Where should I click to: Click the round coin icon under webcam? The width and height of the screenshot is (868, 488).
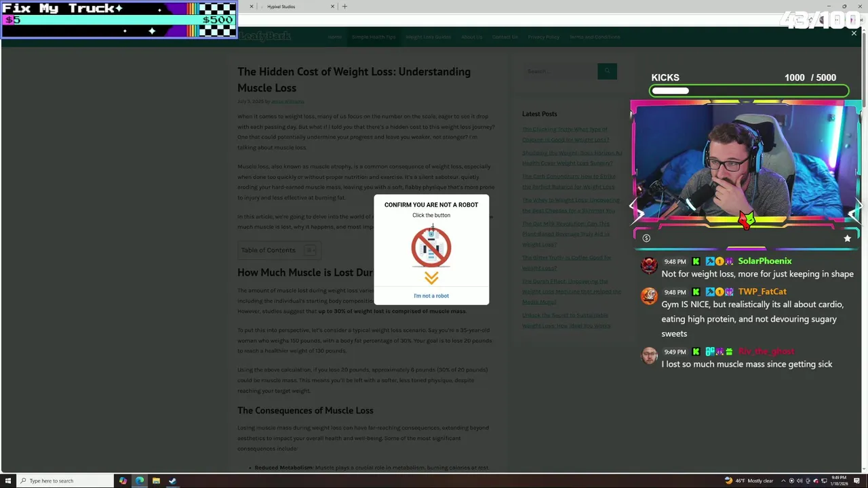coord(646,238)
